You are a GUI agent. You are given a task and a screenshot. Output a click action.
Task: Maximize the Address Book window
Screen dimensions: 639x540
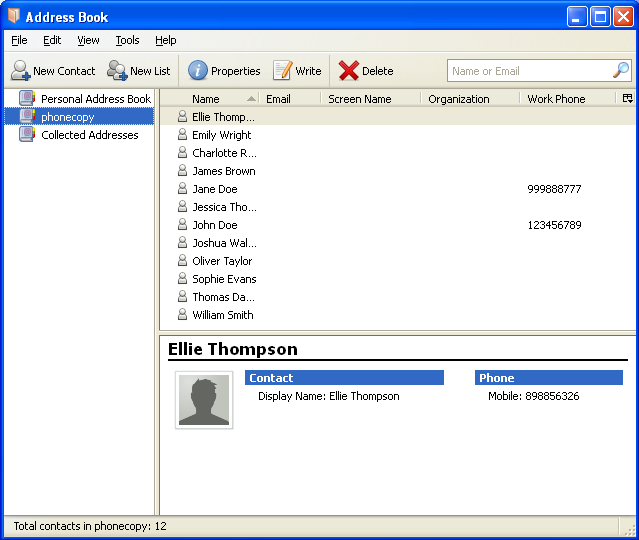click(x=600, y=17)
